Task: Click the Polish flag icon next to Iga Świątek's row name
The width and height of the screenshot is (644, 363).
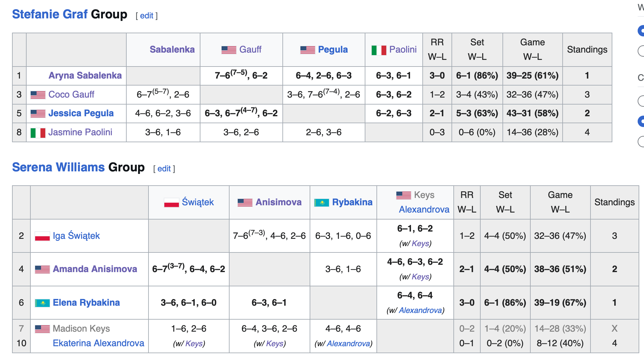Action: 42,236
